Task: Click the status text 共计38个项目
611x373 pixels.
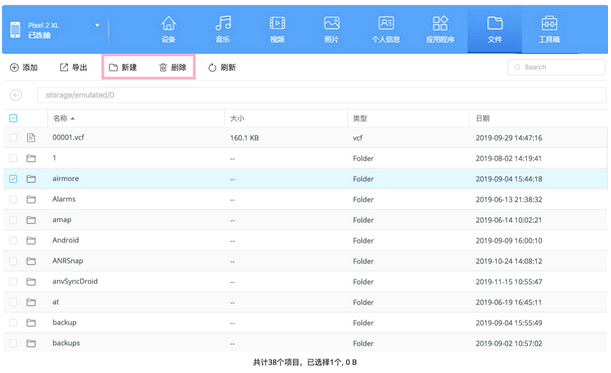Action: pos(277,362)
